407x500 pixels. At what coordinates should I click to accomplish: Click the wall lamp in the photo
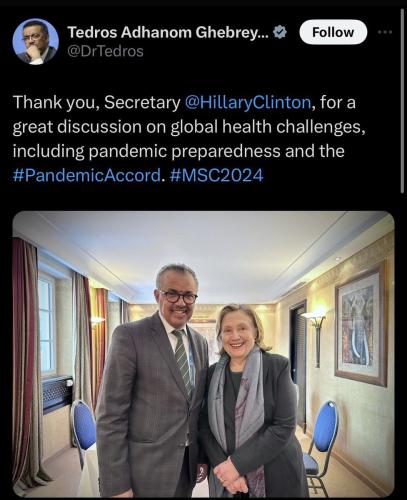pyautogui.click(x=317, y=337)
